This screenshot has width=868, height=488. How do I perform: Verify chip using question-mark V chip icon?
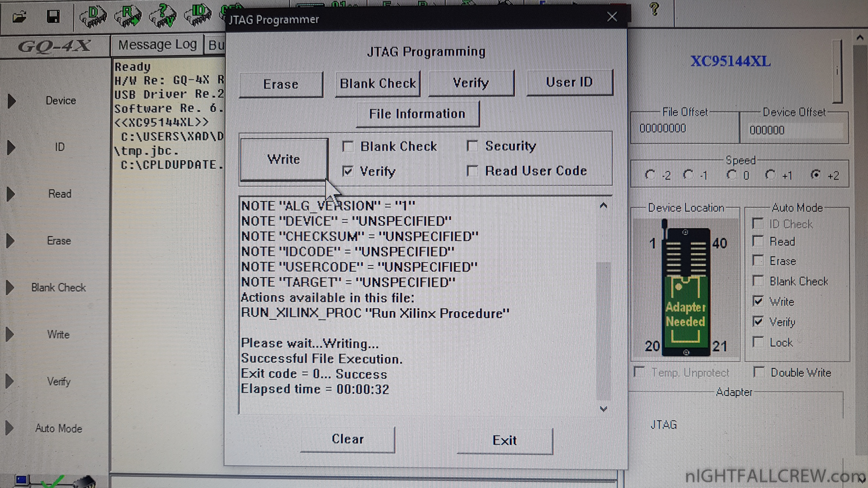[x=163, y=16]
